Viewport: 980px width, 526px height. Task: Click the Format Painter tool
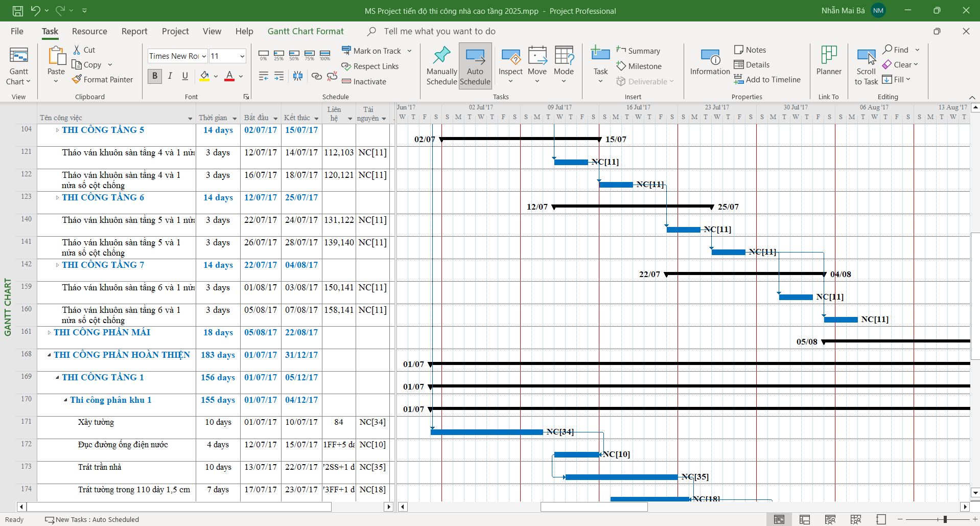click(102, 79)
